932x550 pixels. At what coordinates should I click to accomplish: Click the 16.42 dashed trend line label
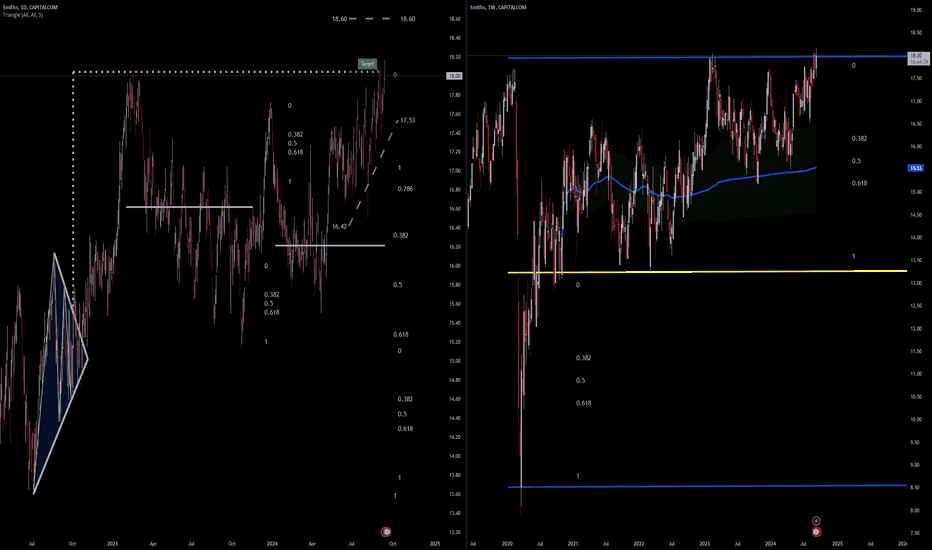tap(339, 227)
